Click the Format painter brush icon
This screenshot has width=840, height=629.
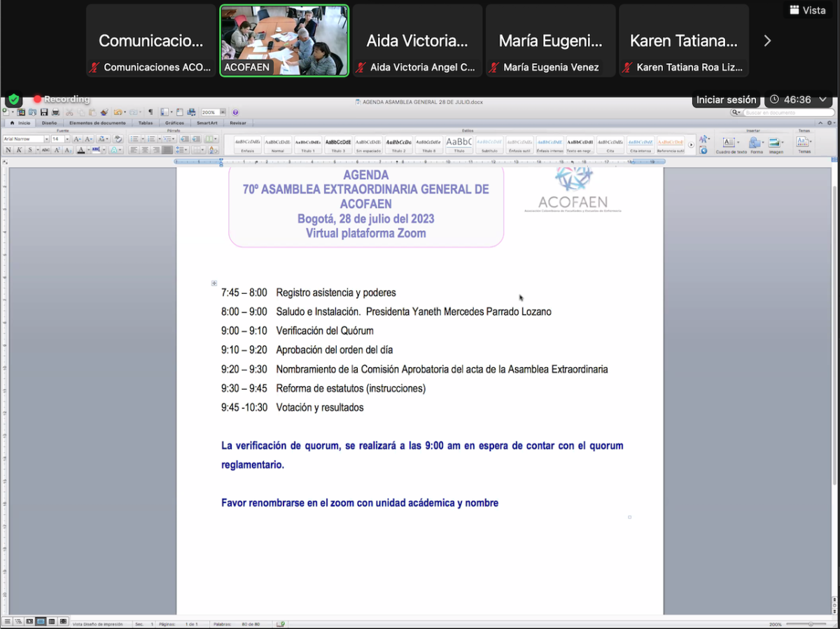click(104, 112)
